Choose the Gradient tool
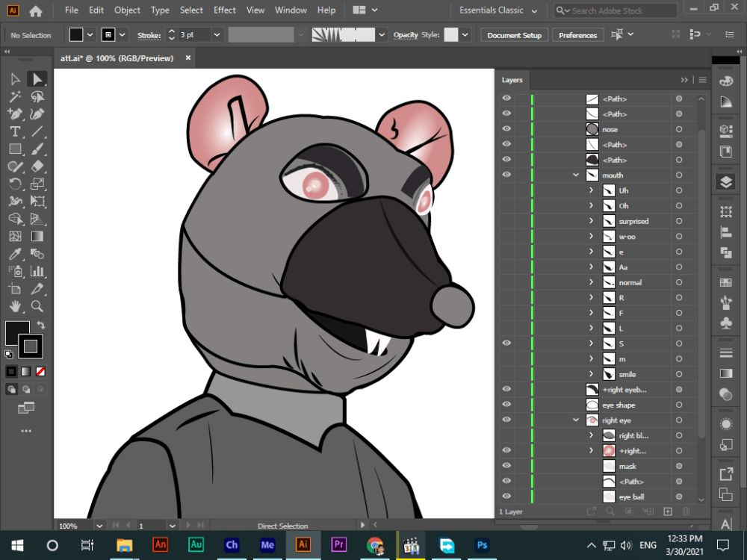Screen dimensions: 747x560 pos(37,236)
